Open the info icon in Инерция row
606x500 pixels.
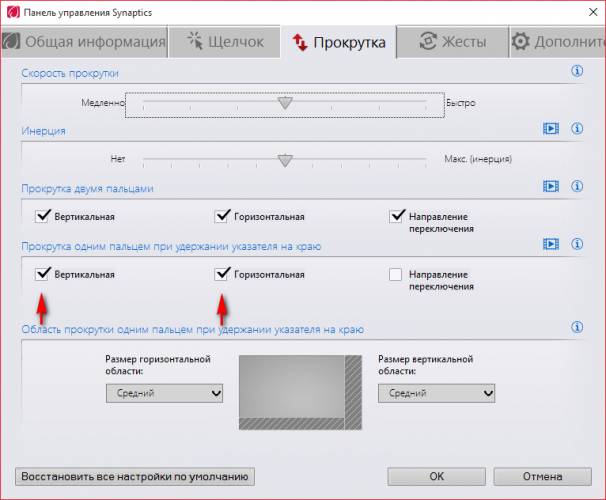coord(577,129)
